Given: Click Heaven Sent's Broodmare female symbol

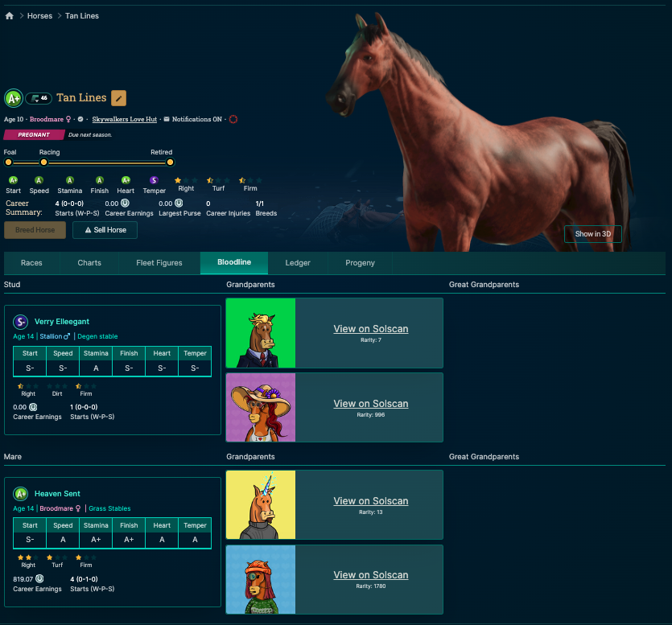Looking at the screenshot, I should tap(78, 508).
